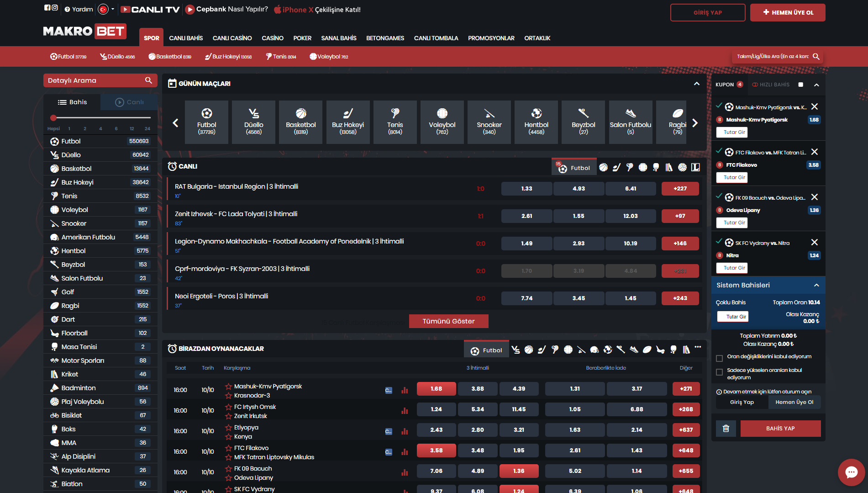
Task: Open the CANLI CASİNO menu
Action: (x=232, y=38)
